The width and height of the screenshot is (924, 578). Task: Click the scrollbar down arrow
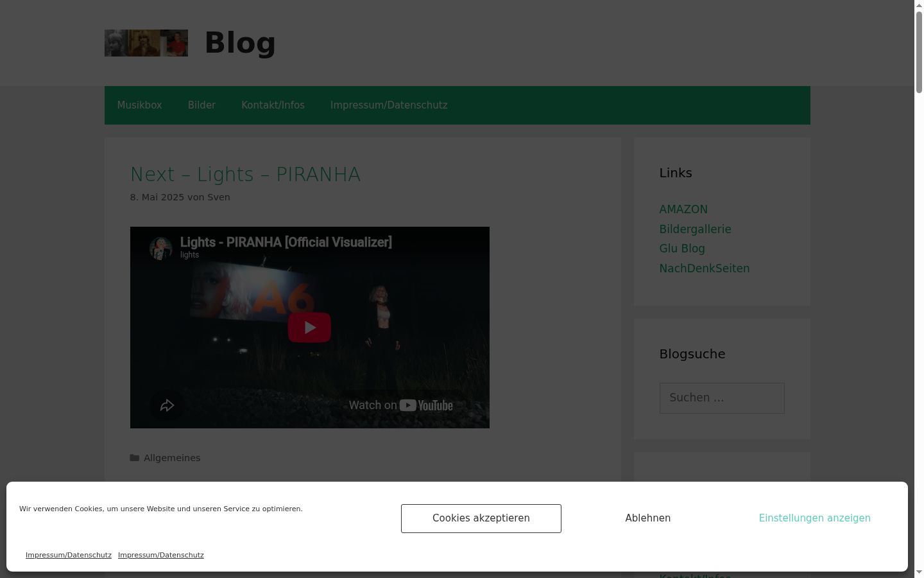pos(919,573)
